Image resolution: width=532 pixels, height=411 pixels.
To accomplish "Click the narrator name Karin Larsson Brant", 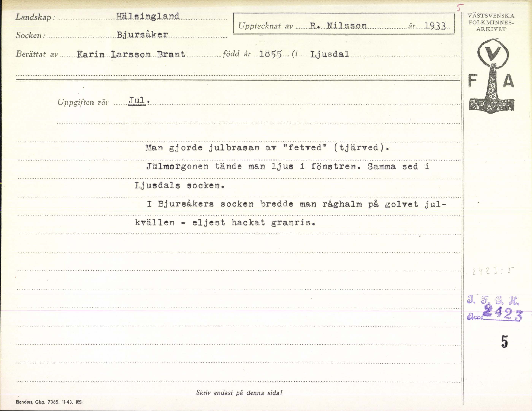I will [131, 54].
